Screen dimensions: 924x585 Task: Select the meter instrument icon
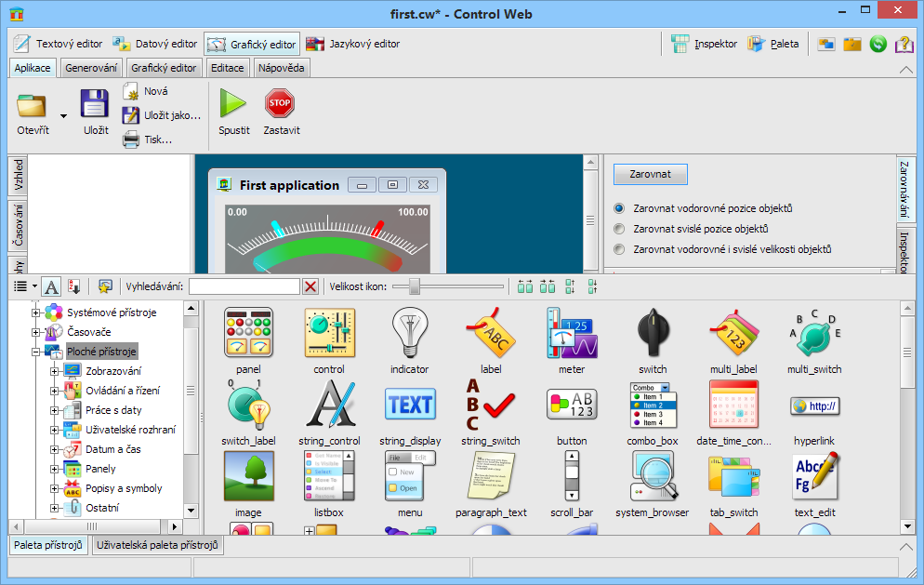pyautogui.click(x=572, y=333)
